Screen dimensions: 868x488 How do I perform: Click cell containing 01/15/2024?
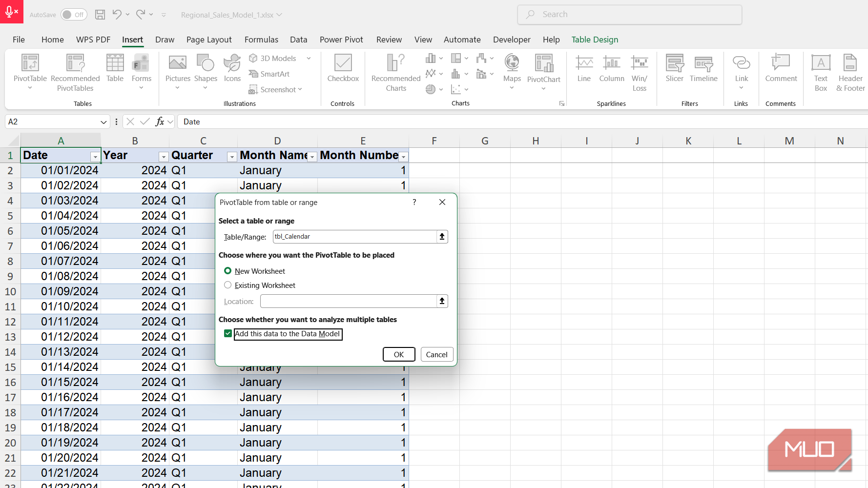click(x=61, y=382)
